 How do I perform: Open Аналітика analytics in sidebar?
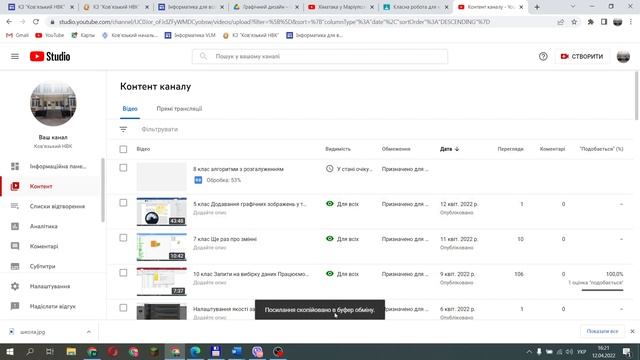pyautogui.click(x=51, y=226)
